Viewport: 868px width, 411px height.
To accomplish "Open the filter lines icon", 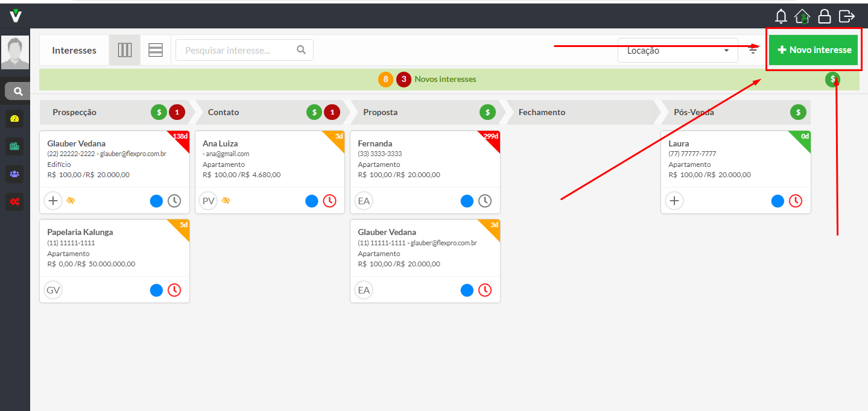I will coord(753,50).
